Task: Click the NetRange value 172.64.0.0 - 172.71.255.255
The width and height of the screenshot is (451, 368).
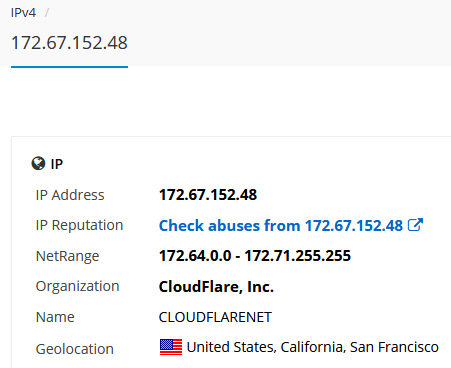Action: (255, 256)
